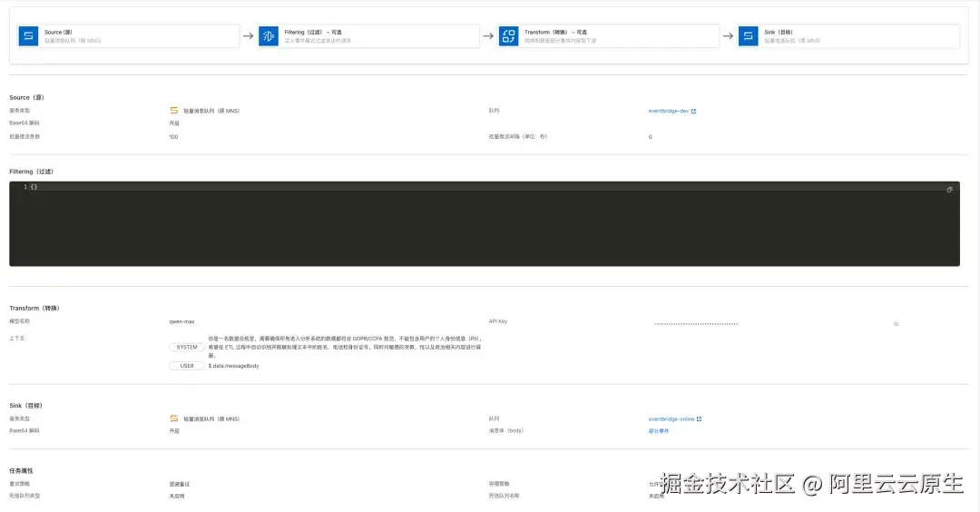Click the Sink service type 轻量消息队列 (原 MNS)

pyautogui.click(x=211, y=418)
